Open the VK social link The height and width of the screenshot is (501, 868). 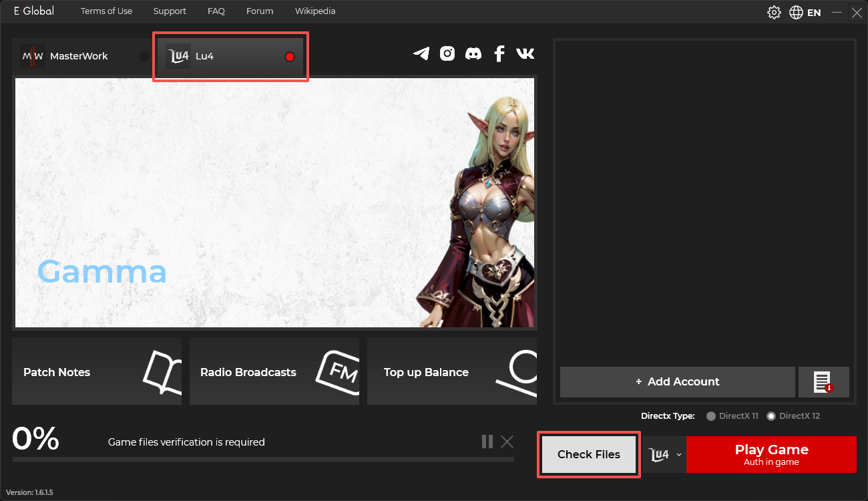click(x=525, y=53)
